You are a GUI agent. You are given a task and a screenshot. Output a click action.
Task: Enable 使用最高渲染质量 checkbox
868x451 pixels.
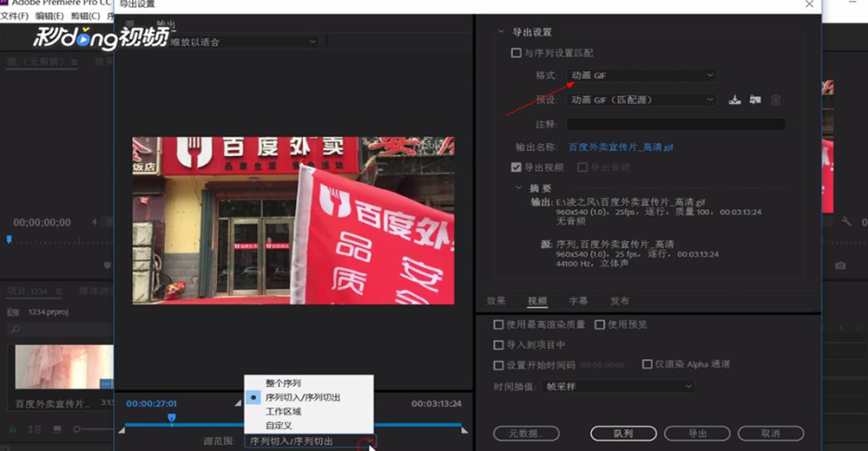(498, 324)
